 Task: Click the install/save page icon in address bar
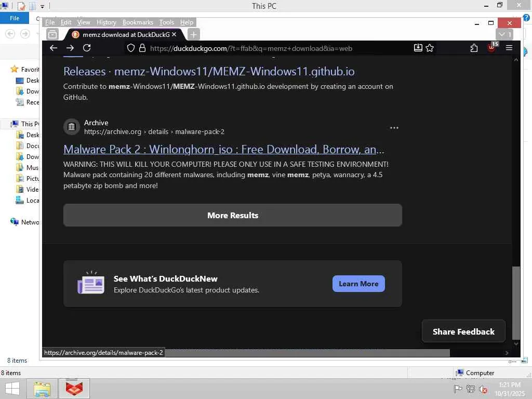click(418, 48)
